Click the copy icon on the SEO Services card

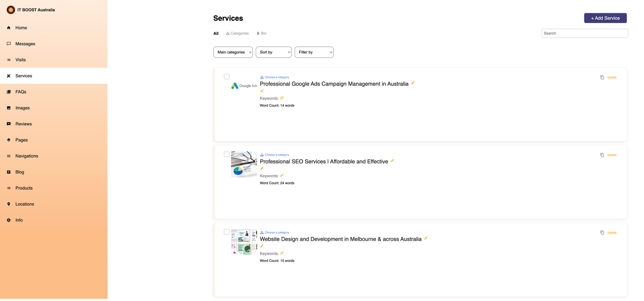pos(602,155)
